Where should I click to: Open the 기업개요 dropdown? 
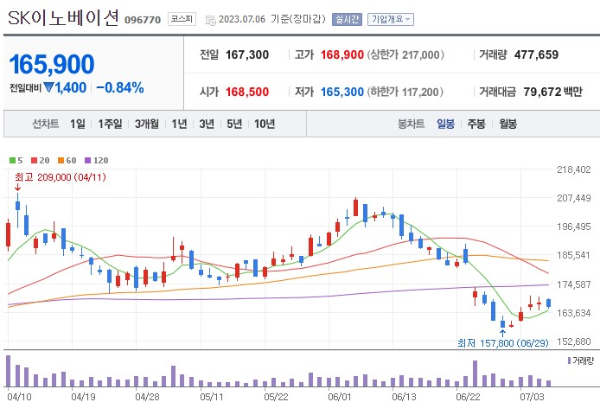coord(390,19)
